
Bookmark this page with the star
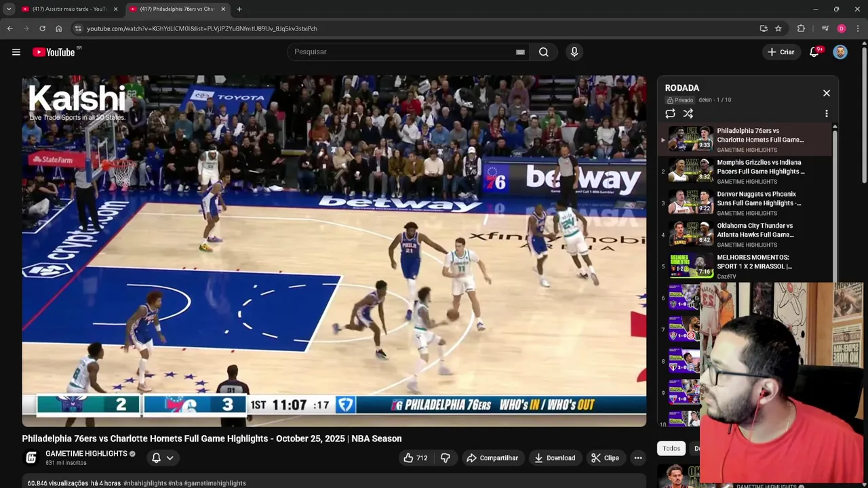(778, 28)
